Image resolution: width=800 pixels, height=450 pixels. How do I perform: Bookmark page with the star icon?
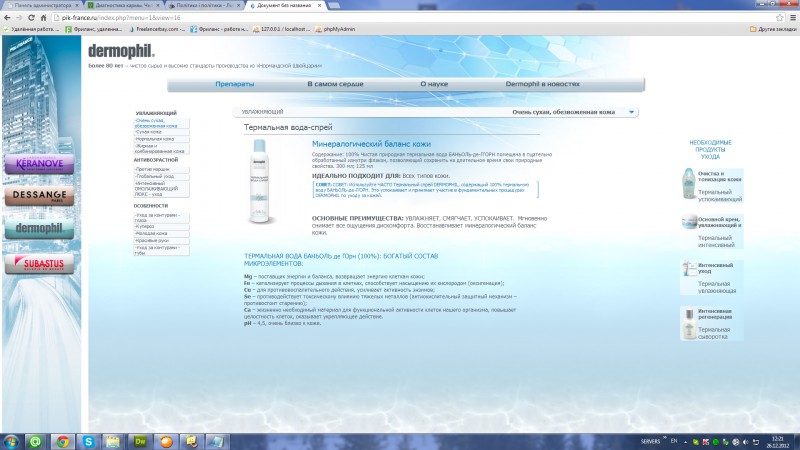780,17
